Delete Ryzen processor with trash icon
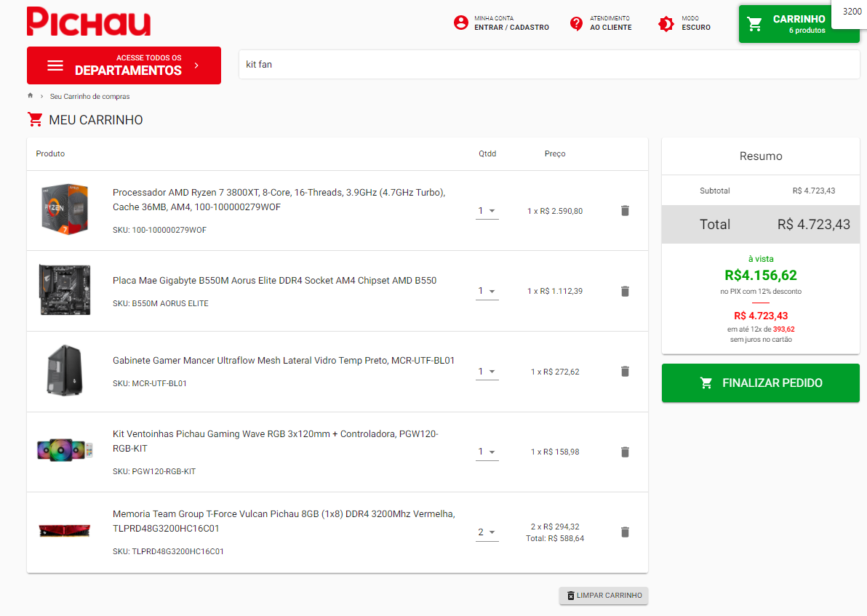Viewport: 867px width, 616px height. (x=625, y=211)
